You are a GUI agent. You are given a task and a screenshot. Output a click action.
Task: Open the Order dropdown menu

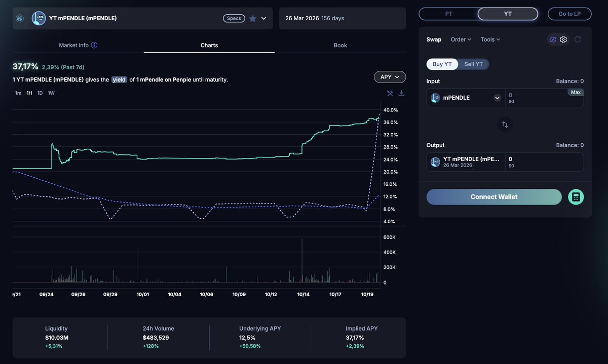pyautogui.click(x=461, y=39)
